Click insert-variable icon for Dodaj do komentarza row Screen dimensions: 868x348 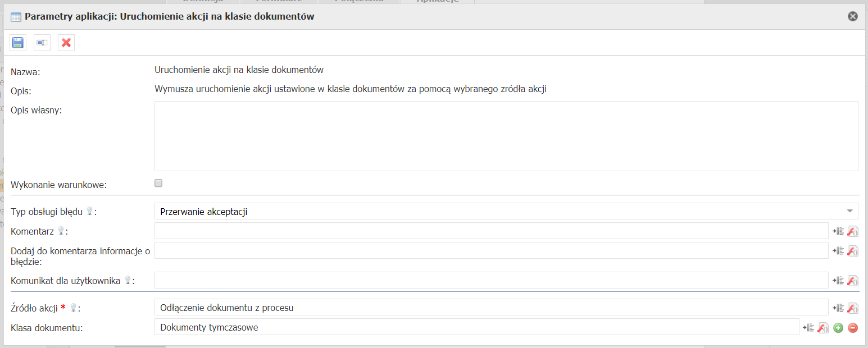[838, 251]
